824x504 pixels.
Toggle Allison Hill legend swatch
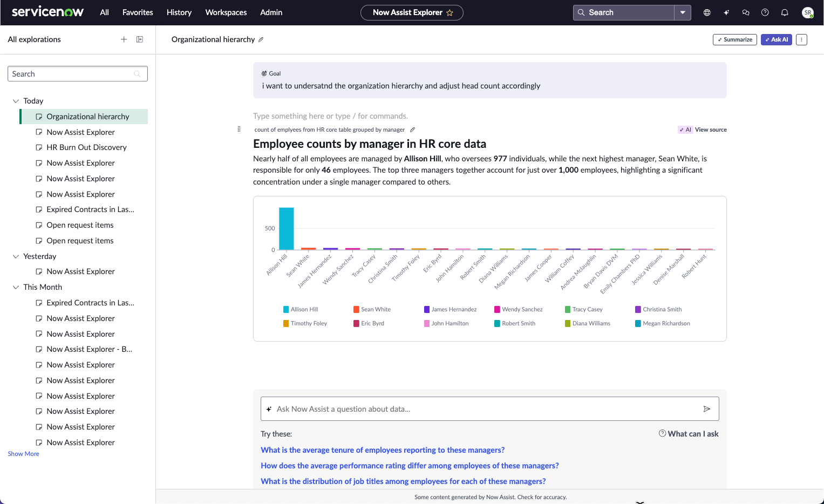(x=286, y=309)
